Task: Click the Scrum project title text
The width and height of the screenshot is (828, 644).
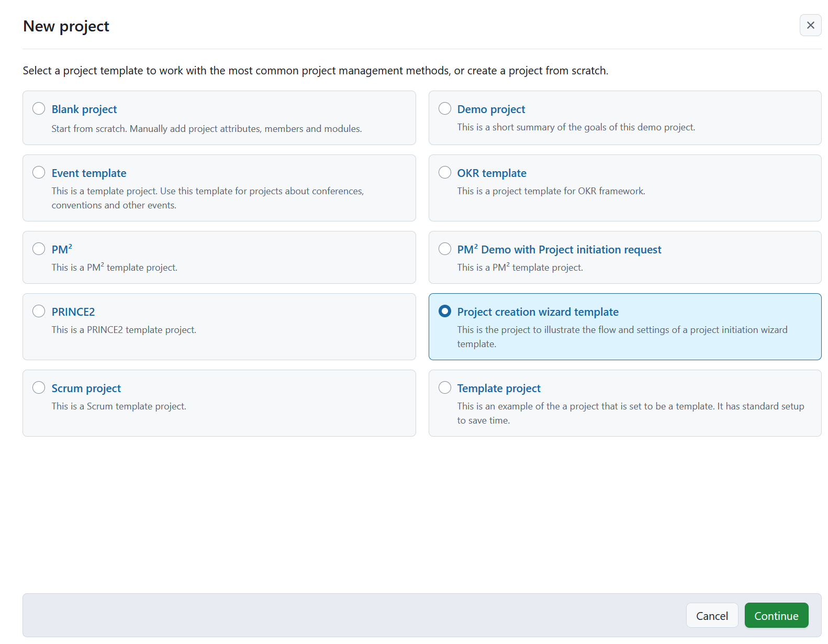Action: click(x=86, y=388)
